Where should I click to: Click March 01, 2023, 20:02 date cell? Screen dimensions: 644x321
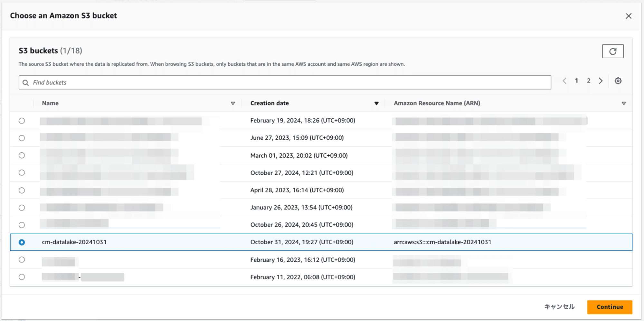pyautogui.click(x=299, y=155)
